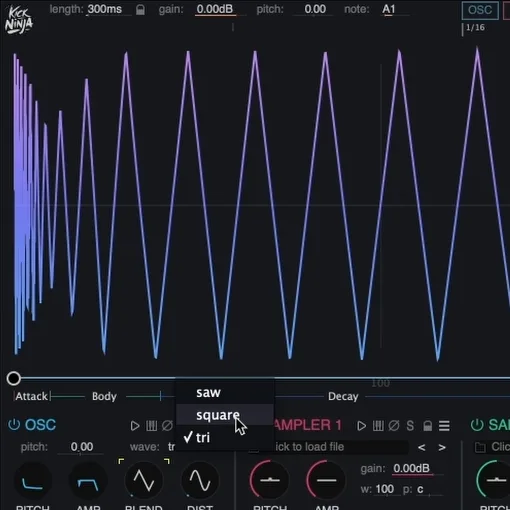Load the next Sampler 1 sample
510x510 pixels.
click(x=442, y=447)
